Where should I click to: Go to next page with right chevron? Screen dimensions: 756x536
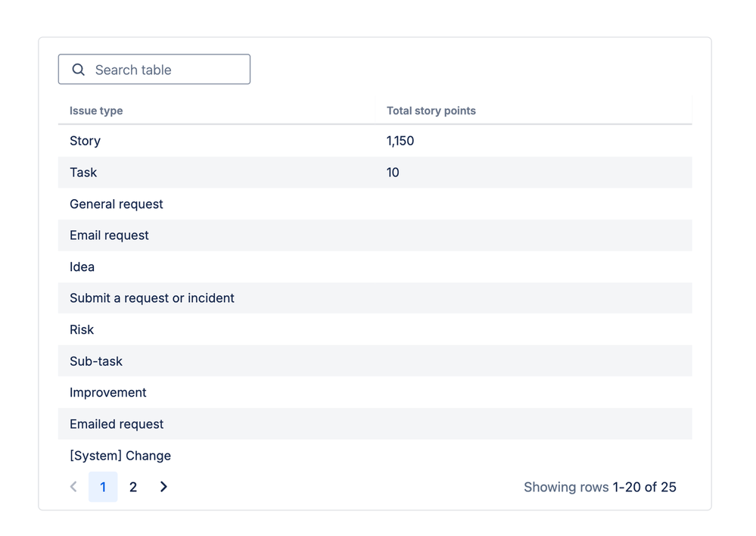click(163, 487)
